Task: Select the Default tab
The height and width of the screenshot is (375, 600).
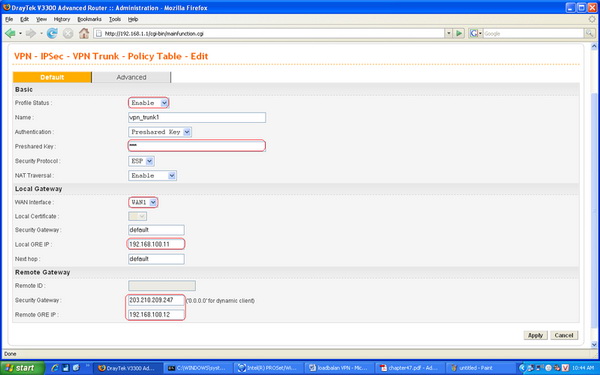Action: pos(52,77)
